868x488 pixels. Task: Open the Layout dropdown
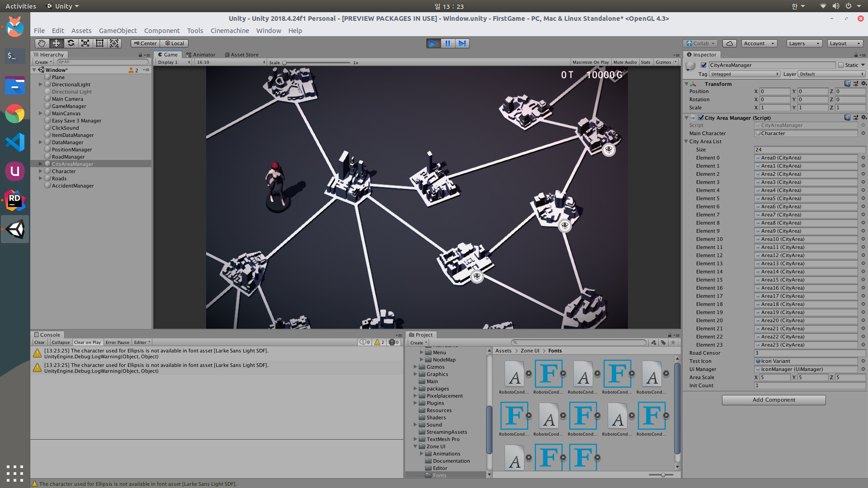(845, 43)
